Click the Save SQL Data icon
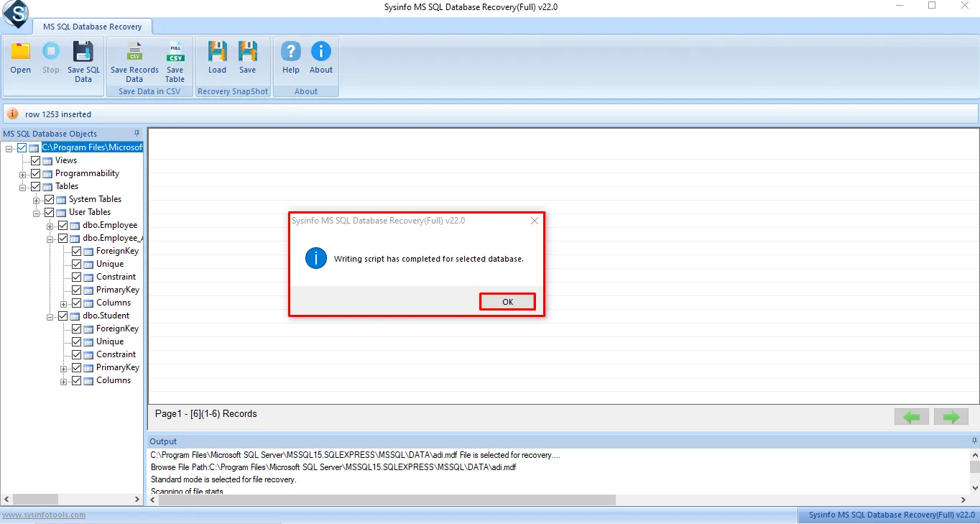980x524 pixels. point(83,52)
